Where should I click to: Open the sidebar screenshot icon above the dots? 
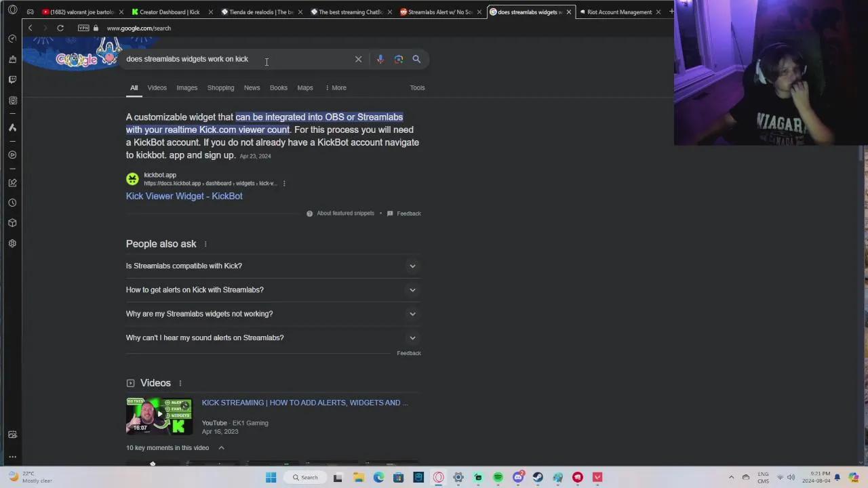[x=12, y=434]
